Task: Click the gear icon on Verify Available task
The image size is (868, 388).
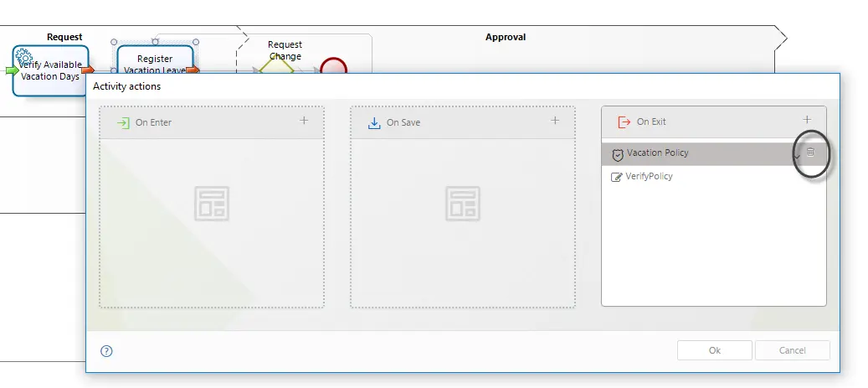Action: point(23,56)
